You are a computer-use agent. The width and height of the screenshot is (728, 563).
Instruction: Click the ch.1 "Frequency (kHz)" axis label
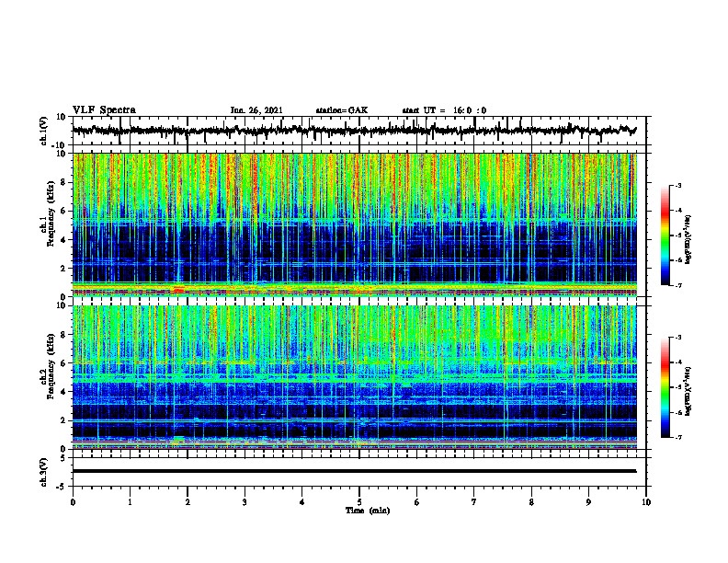pos(51,214)
